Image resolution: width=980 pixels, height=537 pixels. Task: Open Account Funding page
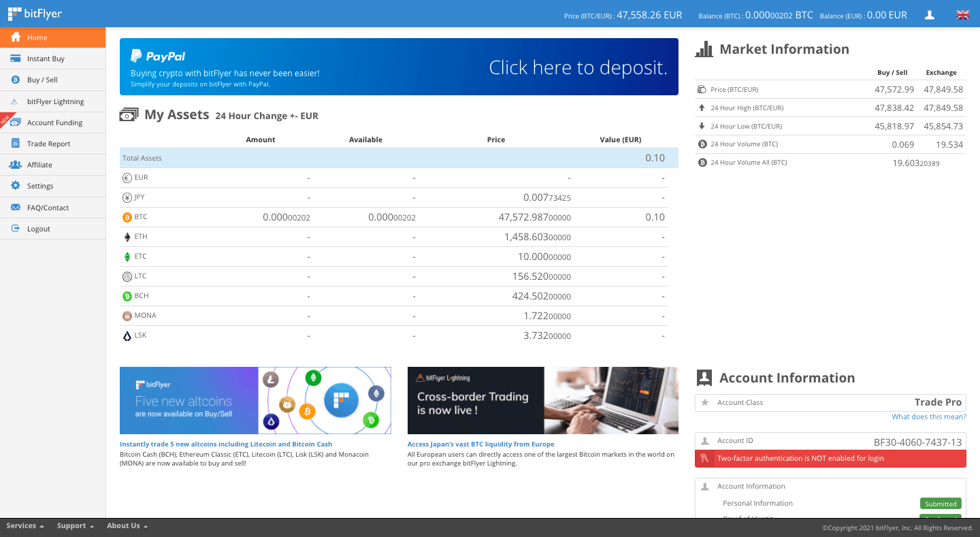point(53,123)
